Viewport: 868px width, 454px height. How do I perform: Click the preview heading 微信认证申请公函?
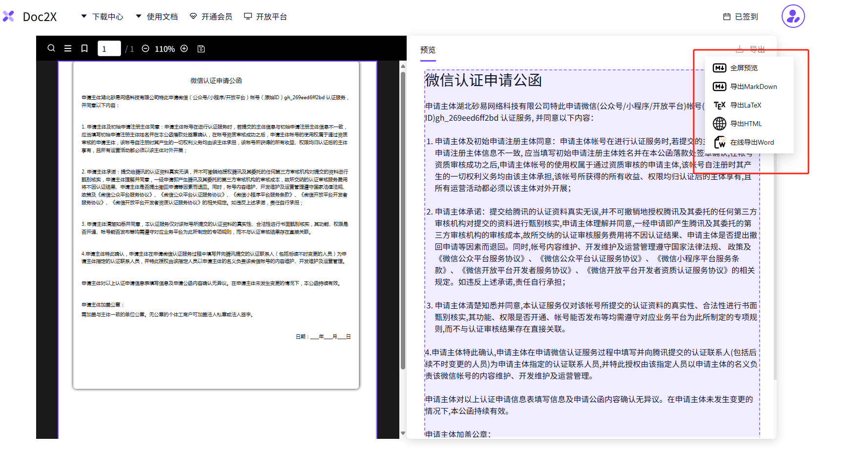click(483, 80)
